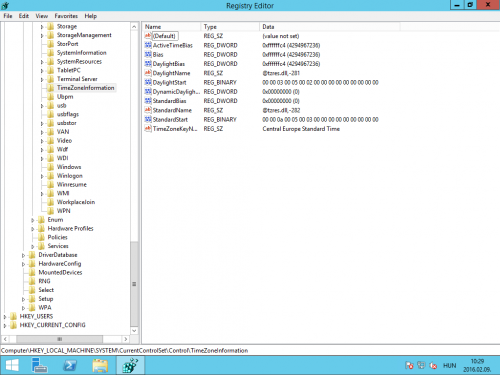Click the DaylightStart binary value icon
Screen dimensions: 500x375
coord(148,82)
